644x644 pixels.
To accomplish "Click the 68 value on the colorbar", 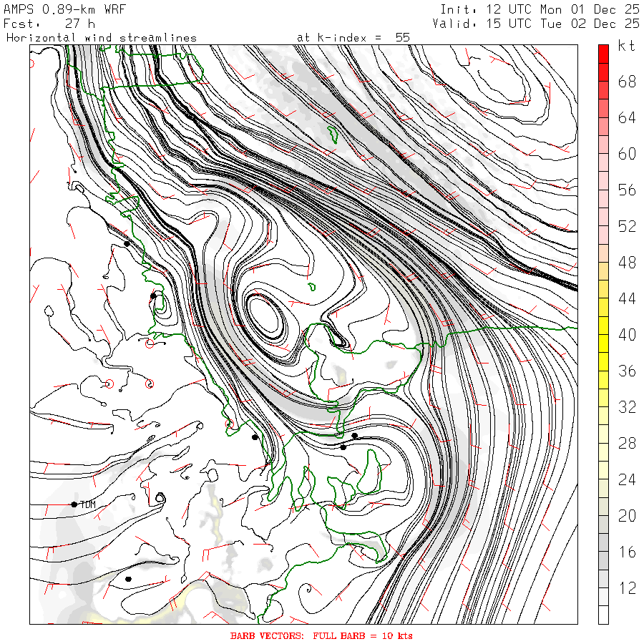I will click(627, 82).
